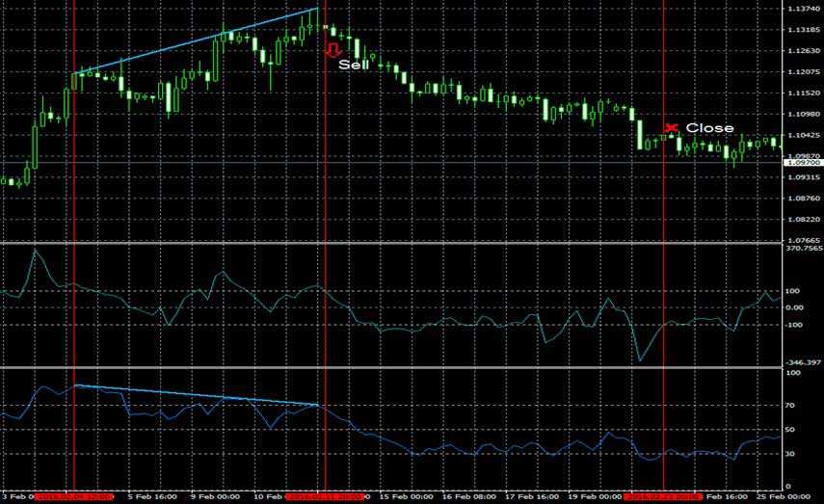Click the 70 level on bottom oscillator scale

[x=793, y=407]
